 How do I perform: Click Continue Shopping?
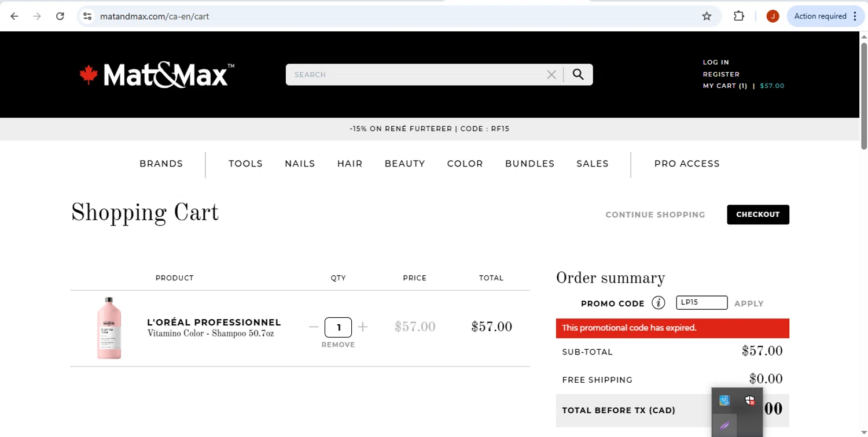coord(655,214)
